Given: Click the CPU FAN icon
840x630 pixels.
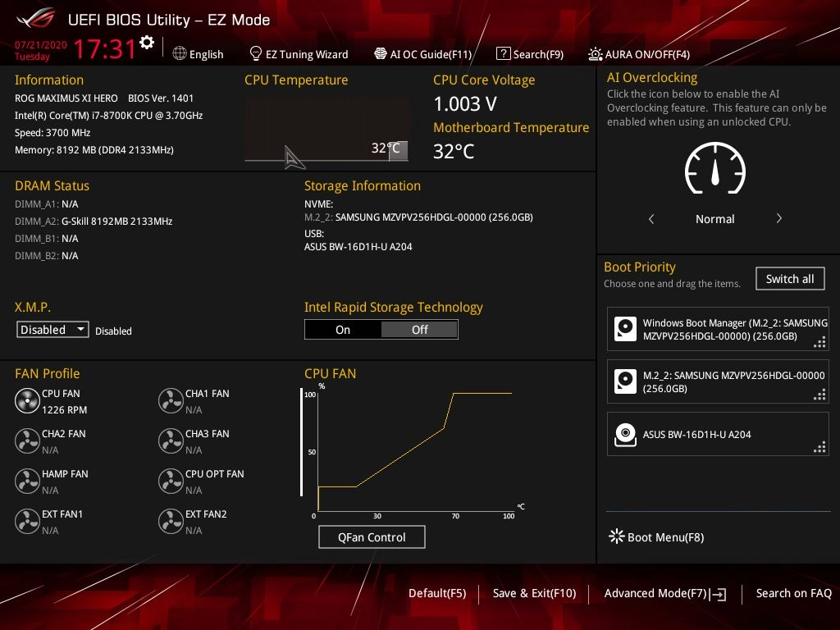Looking at the screenshot, I should click(27, 401).
